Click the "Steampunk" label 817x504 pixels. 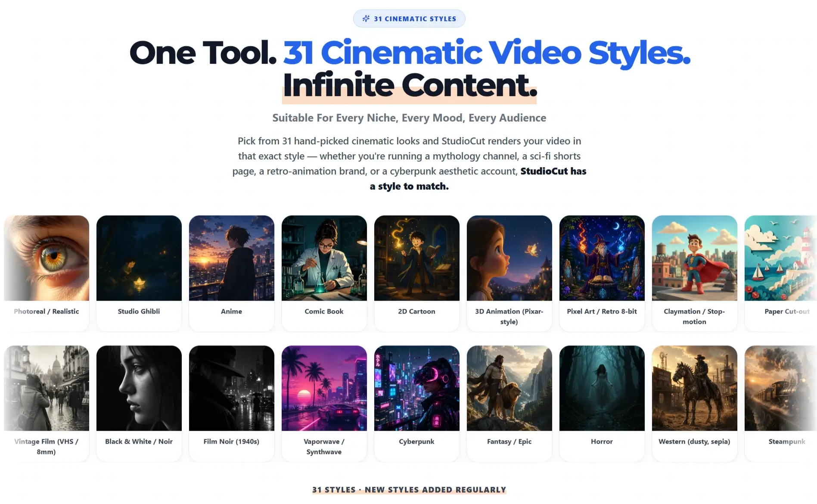pos(787,442)
